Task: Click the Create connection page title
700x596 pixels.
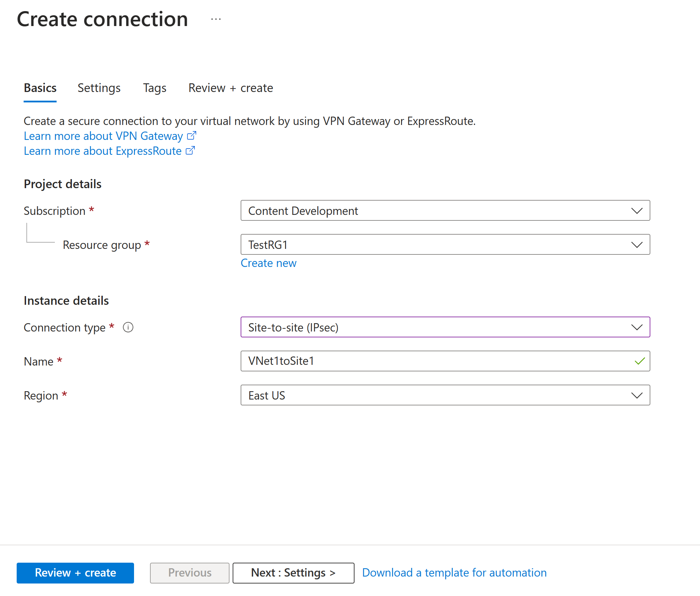Action: [102, 19]
